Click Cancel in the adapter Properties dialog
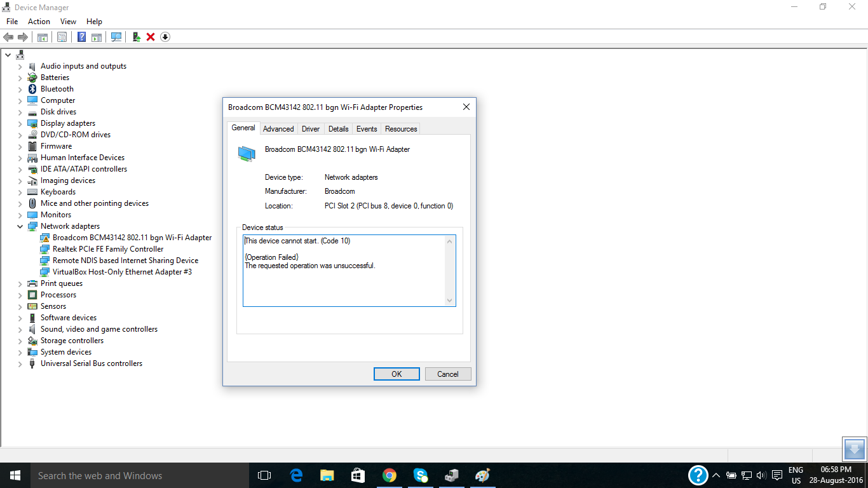Viewport: 868px width, 488px height. click(448, 374)
